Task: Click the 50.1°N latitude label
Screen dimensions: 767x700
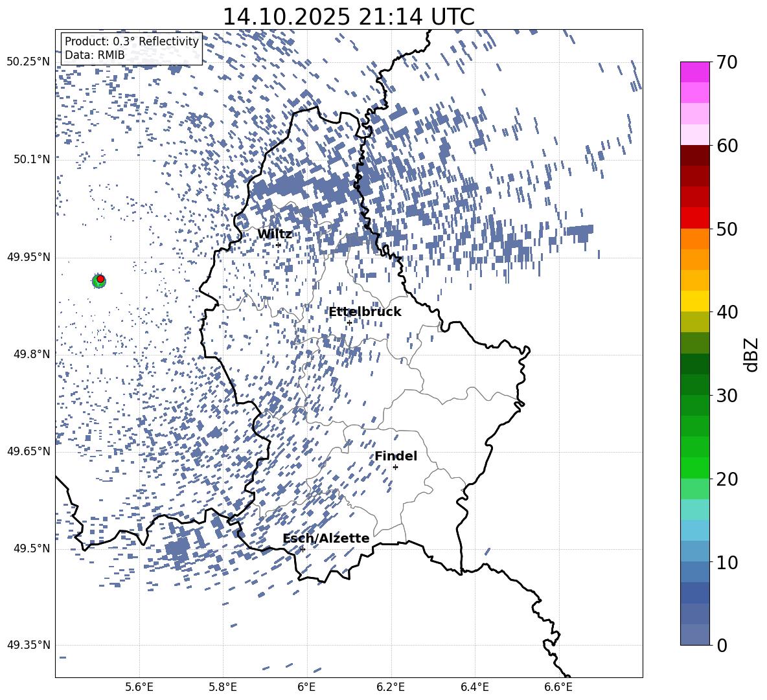Action: [31, 159]
